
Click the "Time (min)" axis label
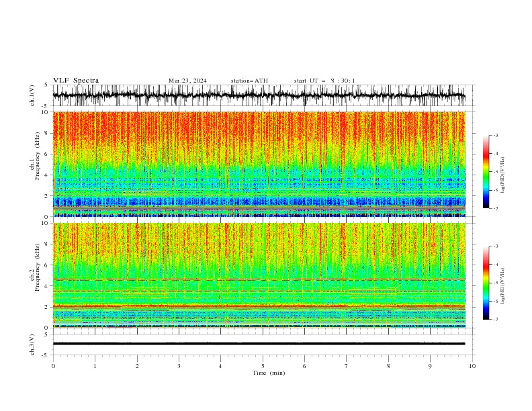269,373
